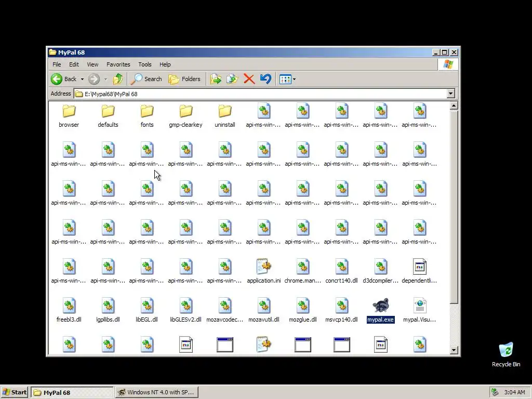Open the Search pane
Screen dimensions: 532x399
pyautogui.click(x=147, y=79)
